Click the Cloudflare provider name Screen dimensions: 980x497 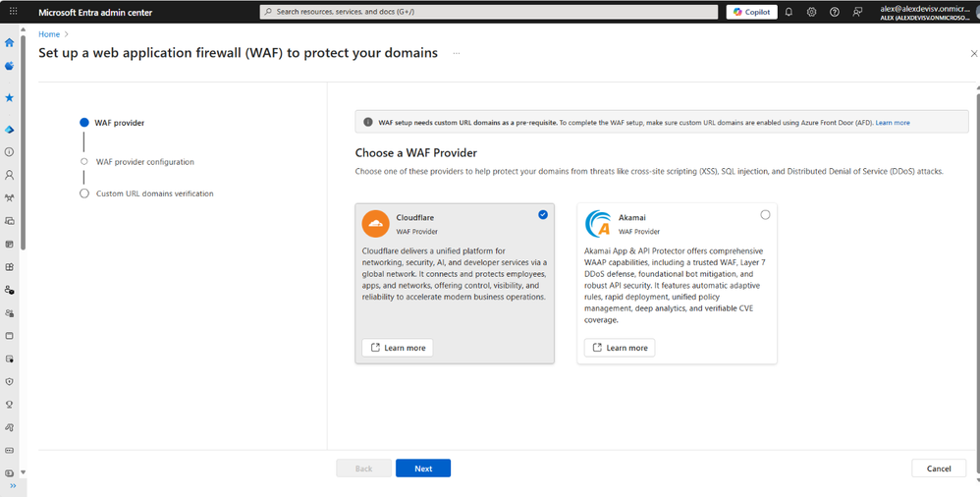[x=415, y=217]
